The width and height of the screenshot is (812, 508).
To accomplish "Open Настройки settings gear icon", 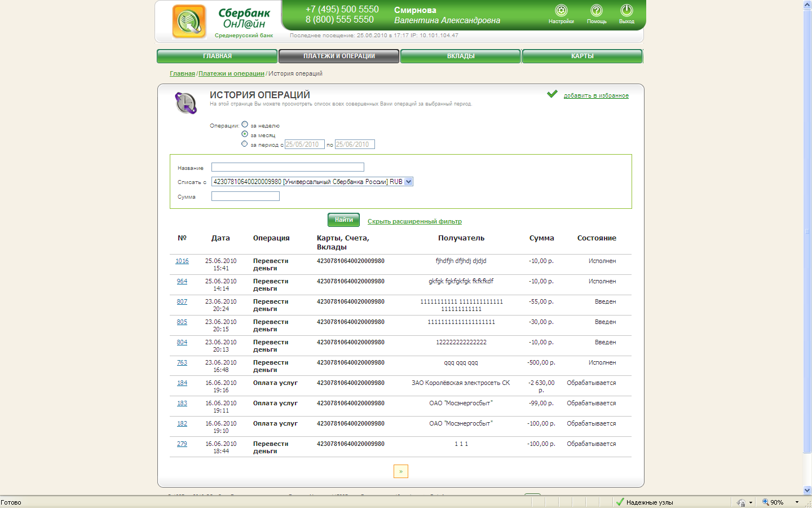I will [561, 11].
